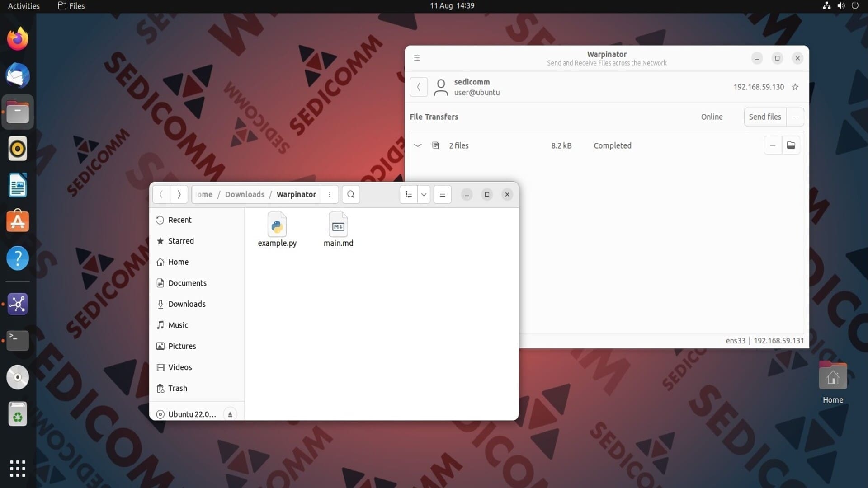Click Send files button

click(765, 117)
